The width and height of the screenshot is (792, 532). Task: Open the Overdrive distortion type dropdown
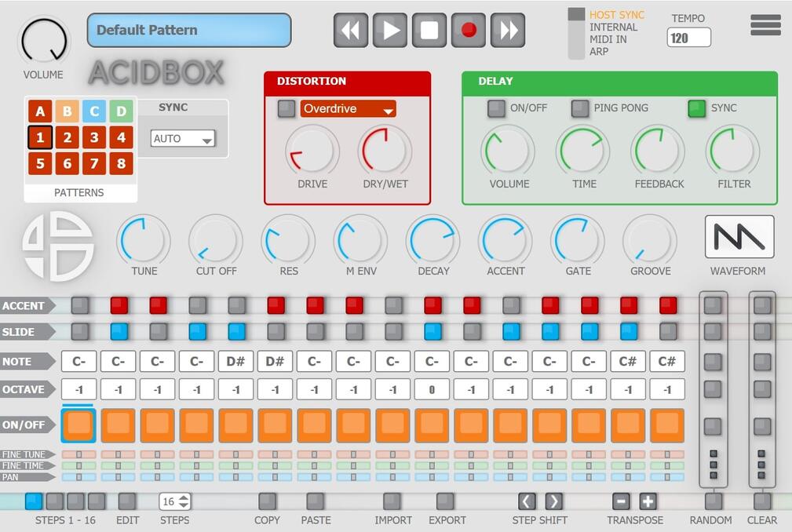348,109
